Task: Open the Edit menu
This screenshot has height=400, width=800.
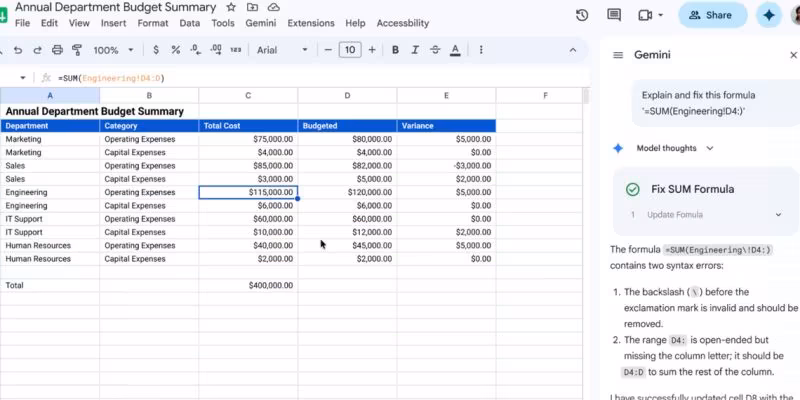Action: pos(49,23)
